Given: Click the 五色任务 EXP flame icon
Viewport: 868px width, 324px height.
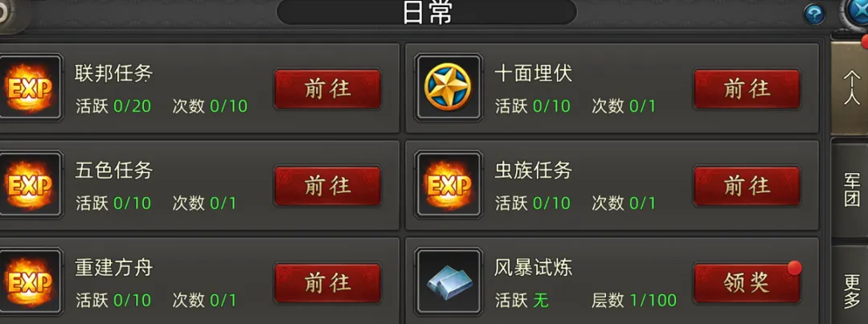Looking at the screenshot, I should coord(29,184).
